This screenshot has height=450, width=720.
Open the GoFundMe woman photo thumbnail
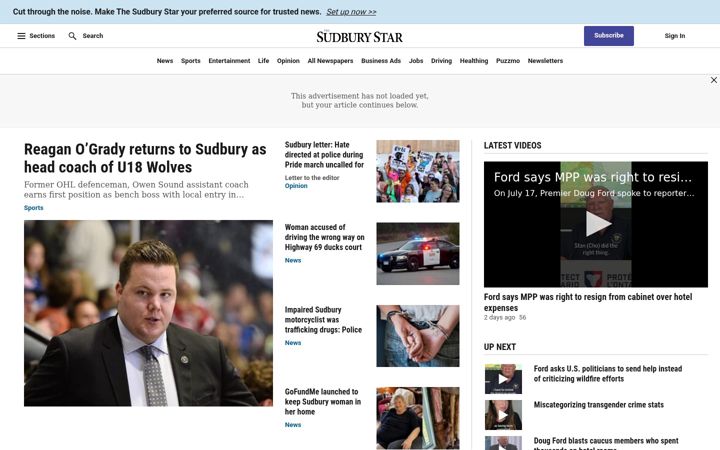click(418, 418)
